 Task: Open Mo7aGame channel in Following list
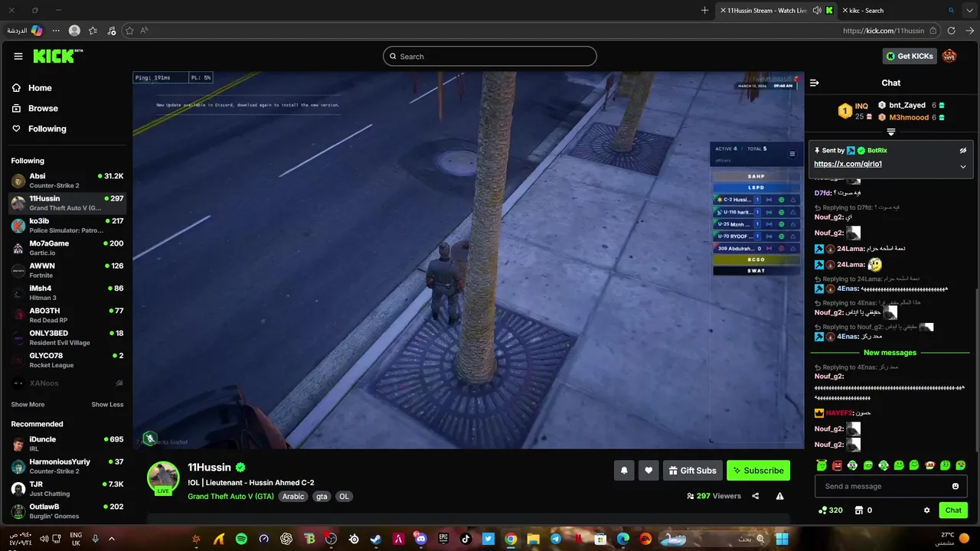click(67, 248)
